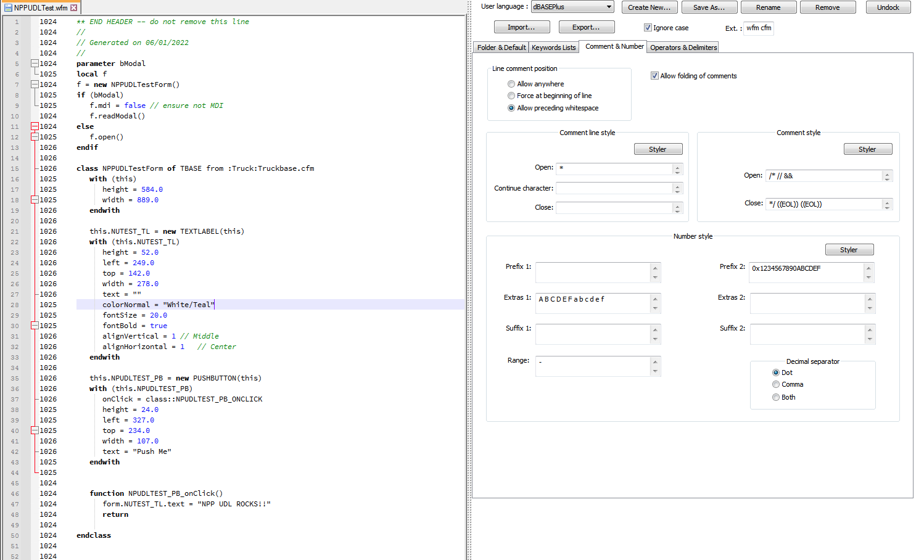Edit the Prefix 1 field
This screenshot has height=560, width=924.
coord(593,272)
